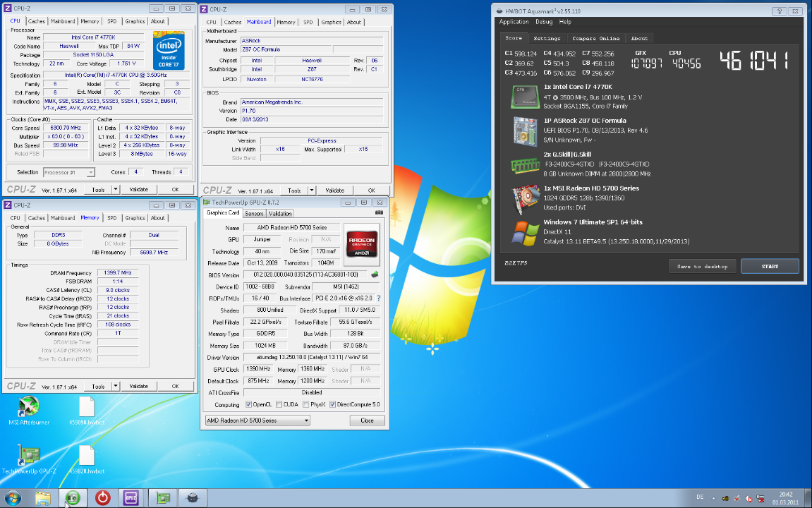Select the 459820.hwbot file icon
This screenshot has height=508, width=812.
(x=87, y=459)
